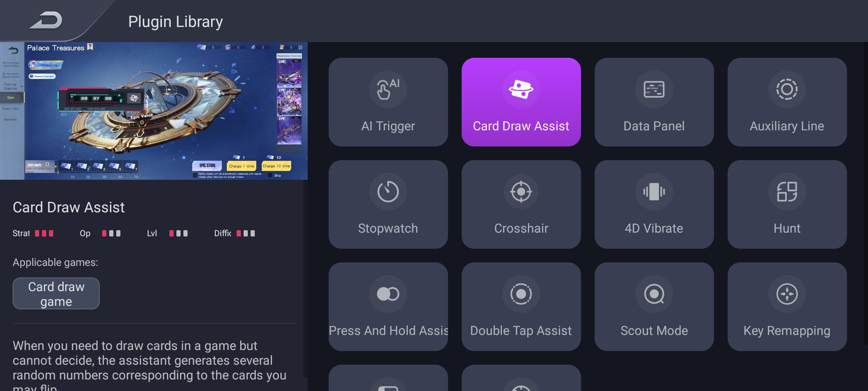This screenshot has height=391, width=868.
Task: Click the Card draw game tag
Action: coord(56,294)
